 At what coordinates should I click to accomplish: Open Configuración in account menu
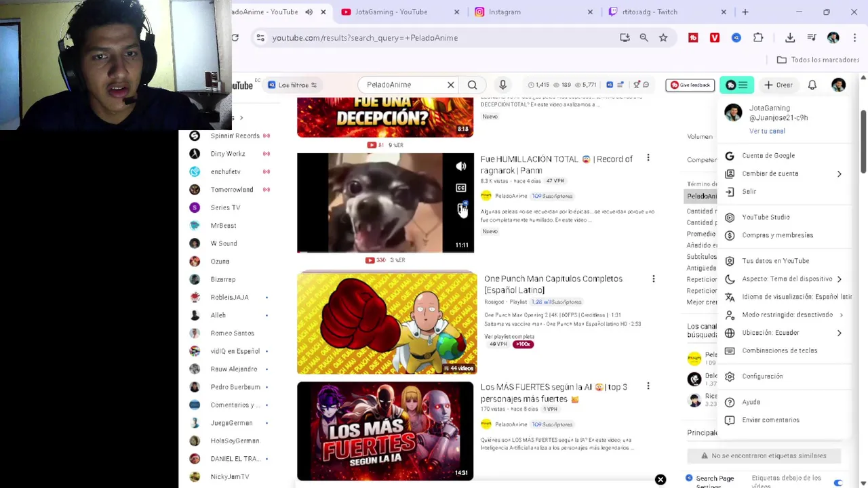click(784, 376)
